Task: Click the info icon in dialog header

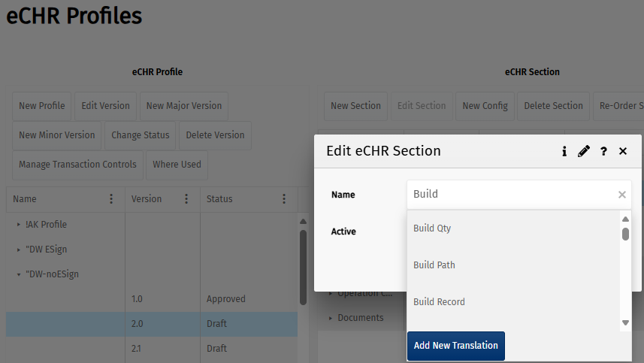Action: click(564, 151)
